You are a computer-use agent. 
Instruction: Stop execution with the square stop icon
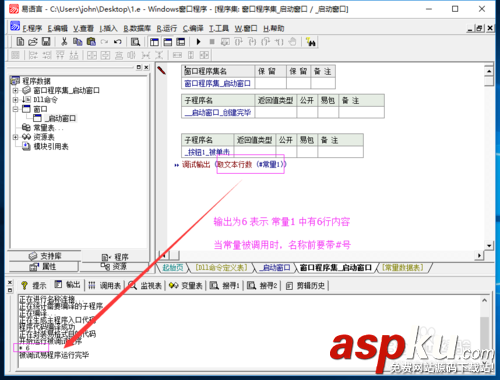coord(212,42)
